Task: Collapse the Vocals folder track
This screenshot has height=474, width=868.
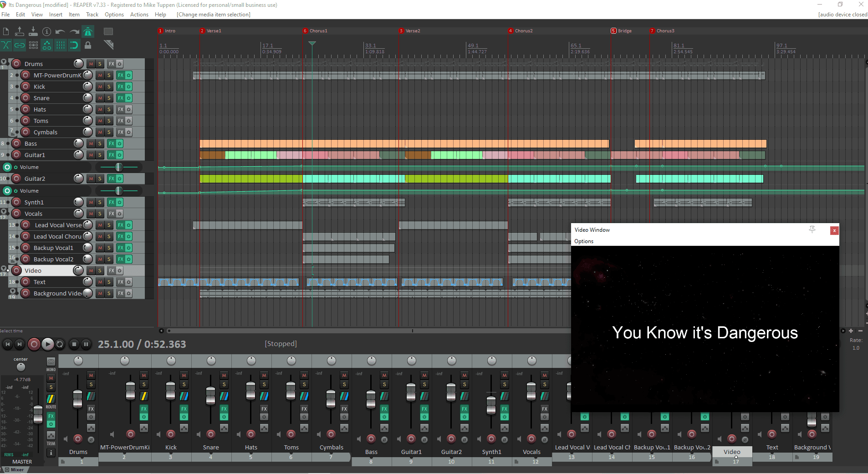Action: [x=4, y=211]
